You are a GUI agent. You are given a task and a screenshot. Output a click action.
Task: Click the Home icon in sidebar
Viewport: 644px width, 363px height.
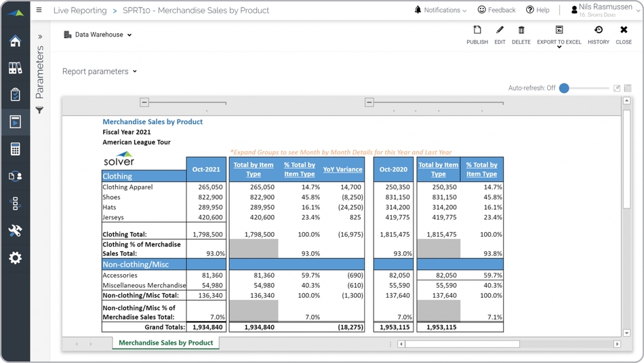tap(15, 41)
